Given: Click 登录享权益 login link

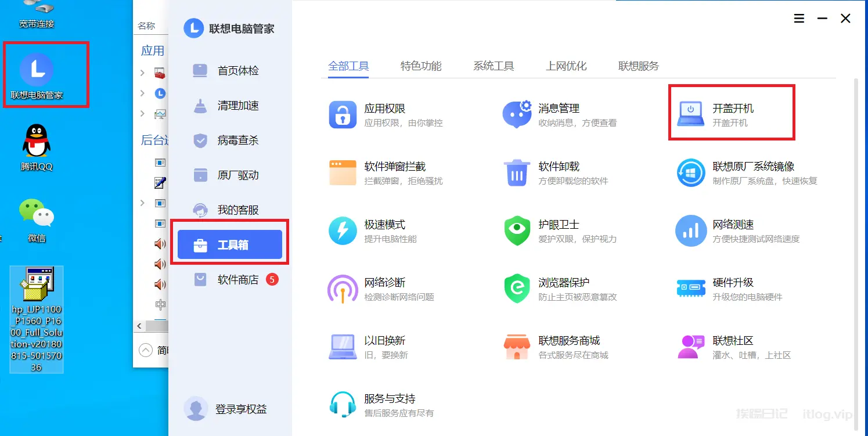Looking at the screenshot, I should 240,409.
